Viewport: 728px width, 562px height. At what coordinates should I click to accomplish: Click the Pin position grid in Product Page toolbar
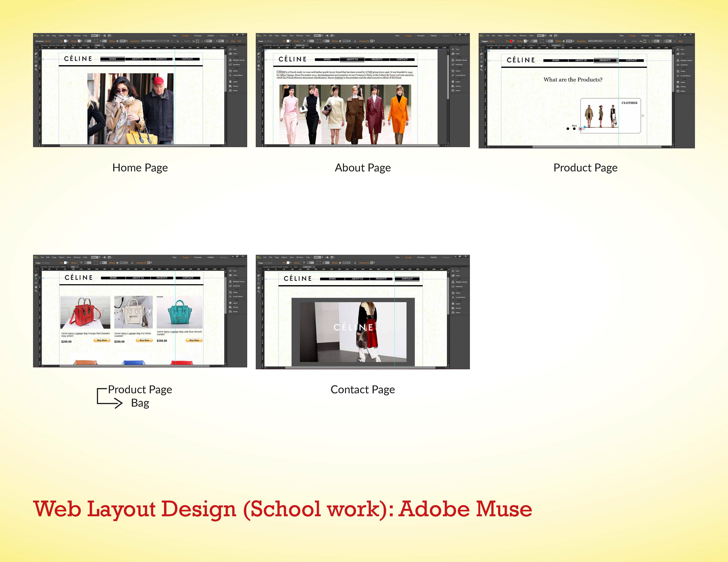click(x=645, y=41)
